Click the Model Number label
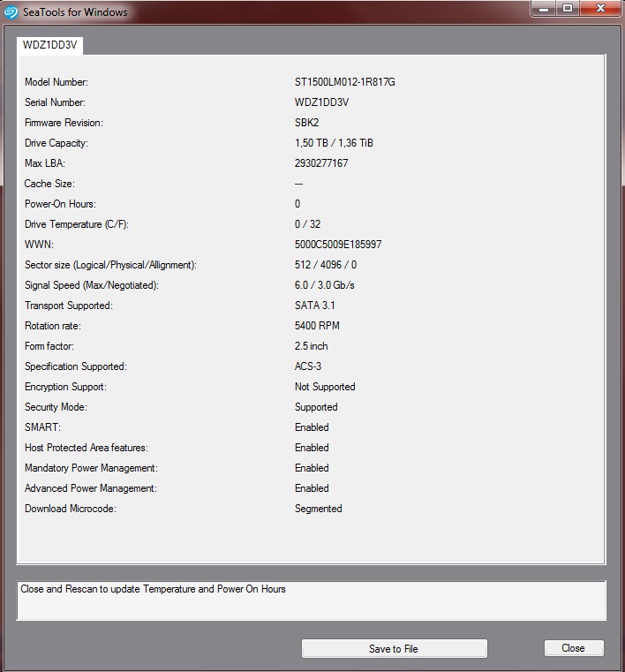Image resolution: width=625 pixels, height=672 pixels. [56, 82]
